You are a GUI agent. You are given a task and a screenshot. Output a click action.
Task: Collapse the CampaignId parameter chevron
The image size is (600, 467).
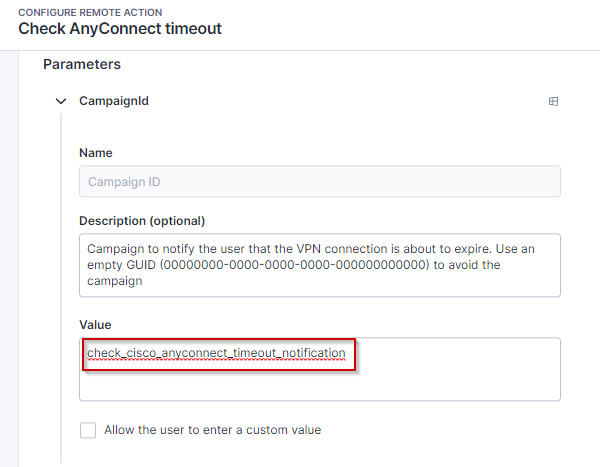pyautogui.click(x=61, y=101)
